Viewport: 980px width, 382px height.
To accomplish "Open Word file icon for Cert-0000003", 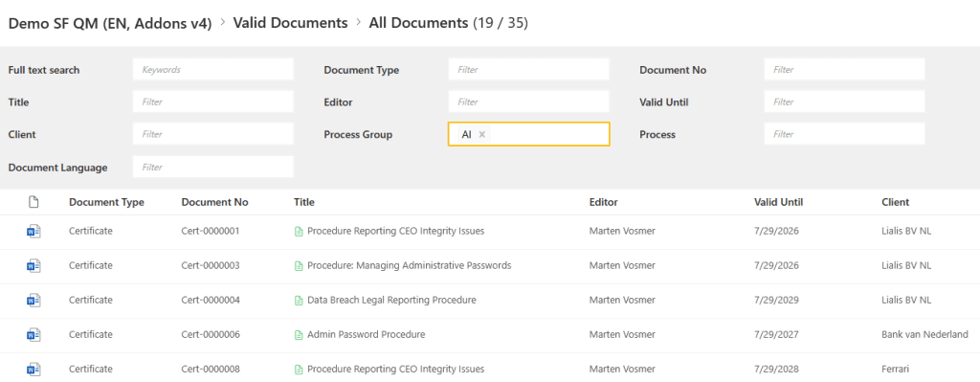I will point(33,266).
